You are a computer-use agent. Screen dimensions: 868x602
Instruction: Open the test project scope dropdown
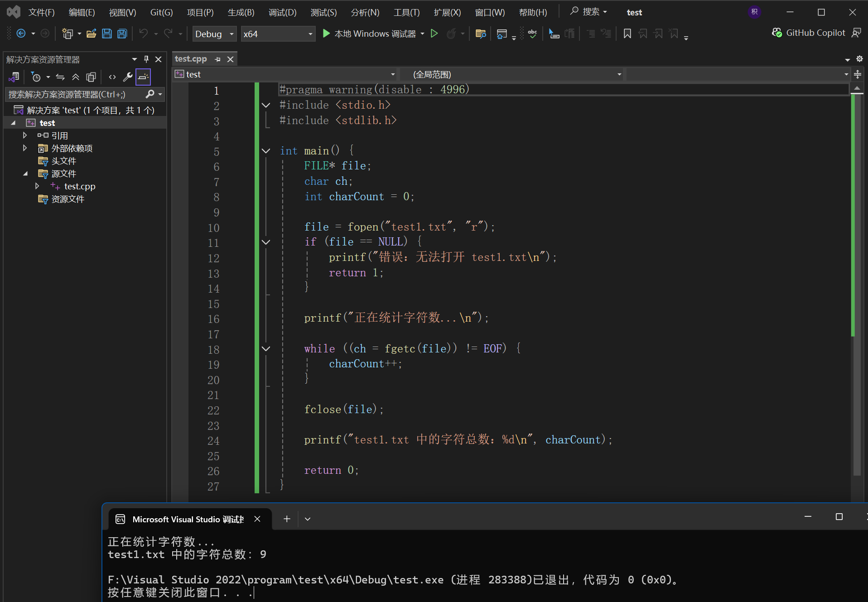[285, 74]
